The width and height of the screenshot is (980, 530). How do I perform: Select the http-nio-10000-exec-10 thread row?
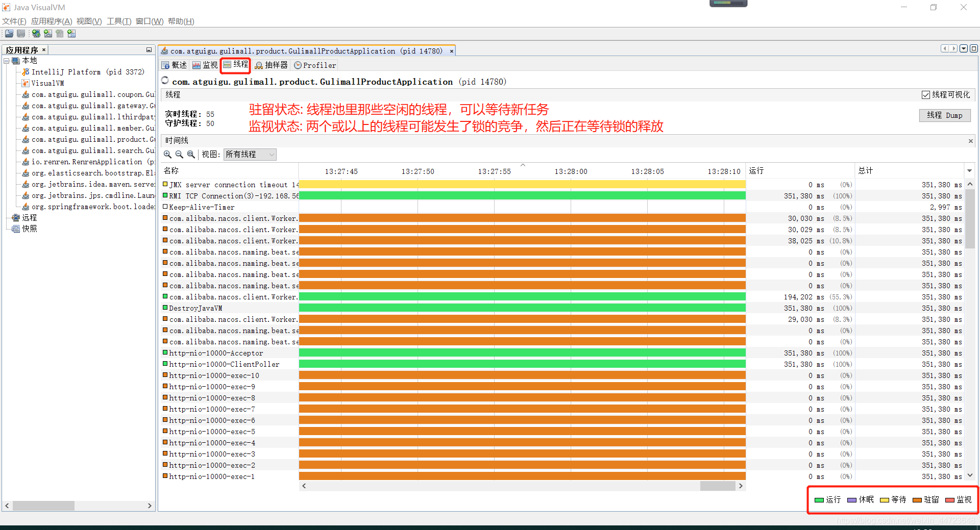click(561, 375)
